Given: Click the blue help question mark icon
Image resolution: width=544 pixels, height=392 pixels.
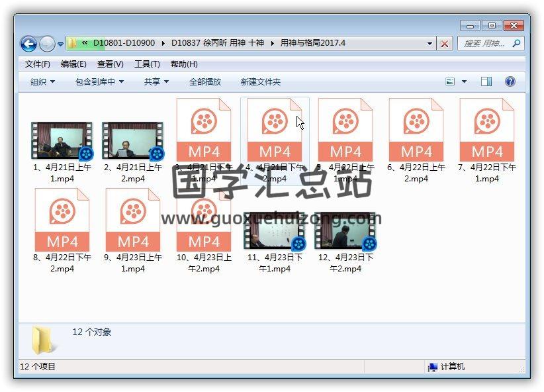Looking at the screenshot, I should [510, 81].
